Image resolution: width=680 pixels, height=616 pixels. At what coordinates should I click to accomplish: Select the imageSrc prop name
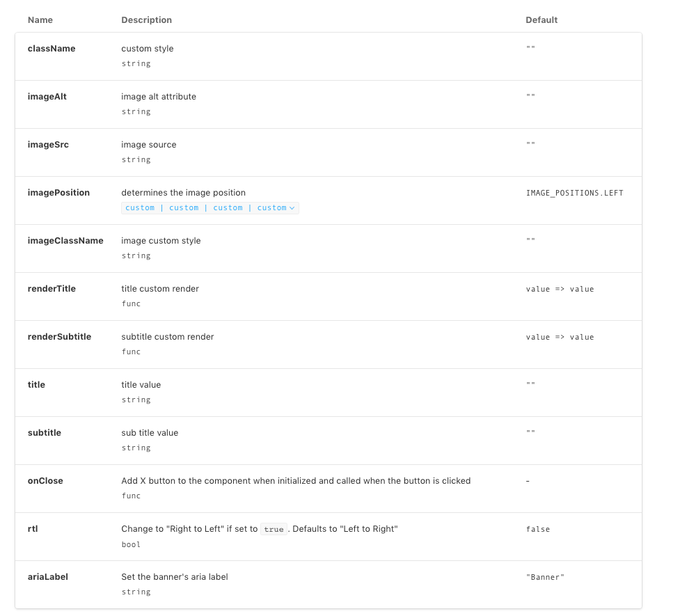(x=48, y=145)
